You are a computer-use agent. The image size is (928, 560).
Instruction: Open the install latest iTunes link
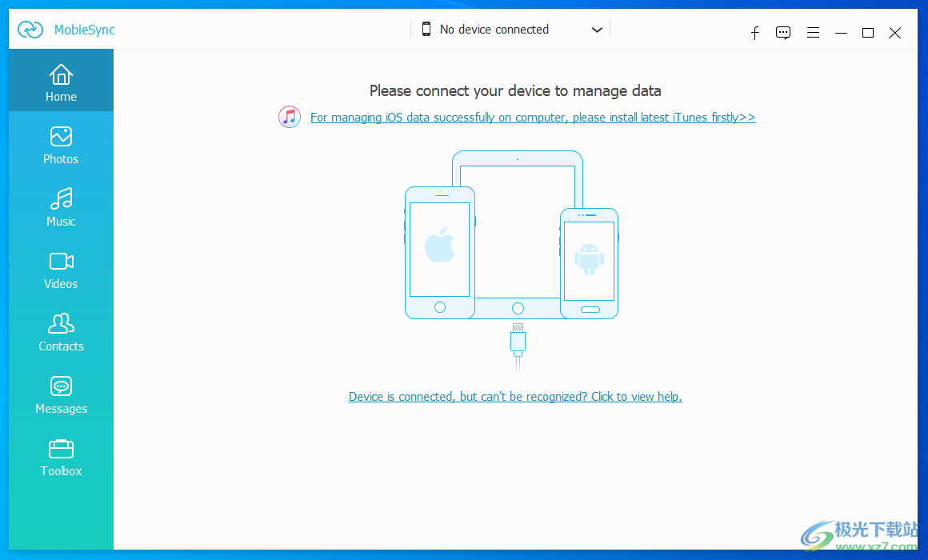532,117
